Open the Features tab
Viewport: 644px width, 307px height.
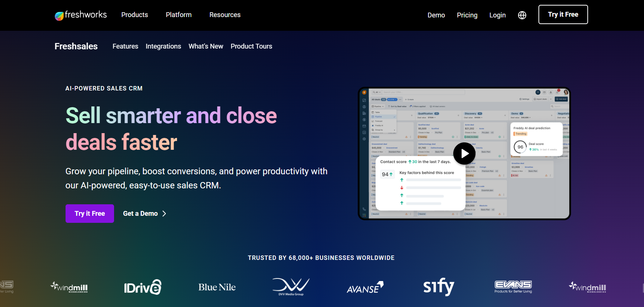click(126, 46)
